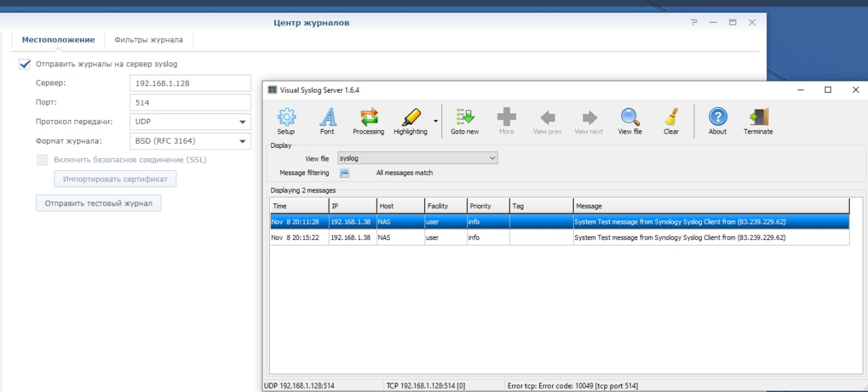Viewport: 868px width, 392px height.
Task: Click Displaying 2 messages label
Action: [303, 191]
